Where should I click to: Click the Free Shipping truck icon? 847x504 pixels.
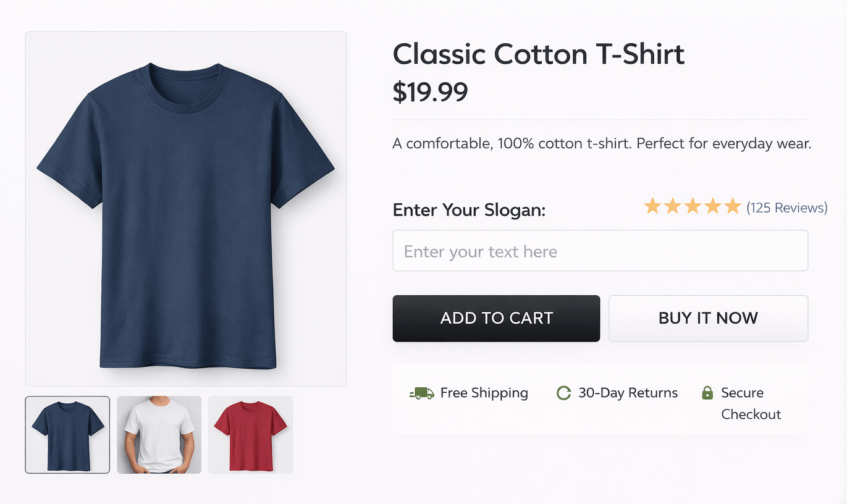pos(421,393)
